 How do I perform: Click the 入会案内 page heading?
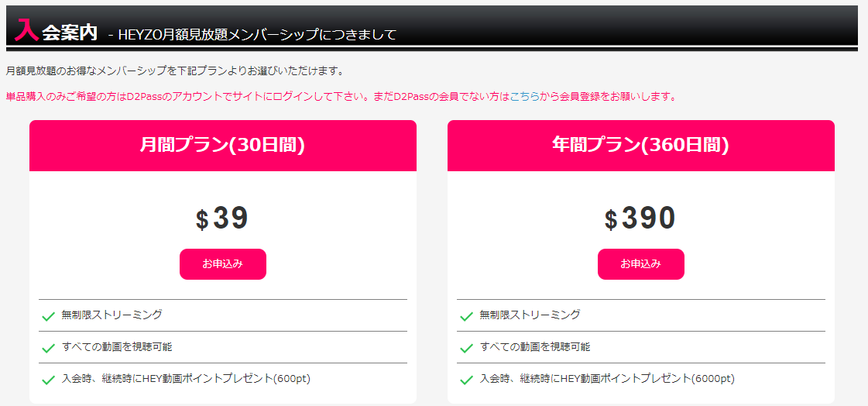pyautogui.click(x=57, y=32)
